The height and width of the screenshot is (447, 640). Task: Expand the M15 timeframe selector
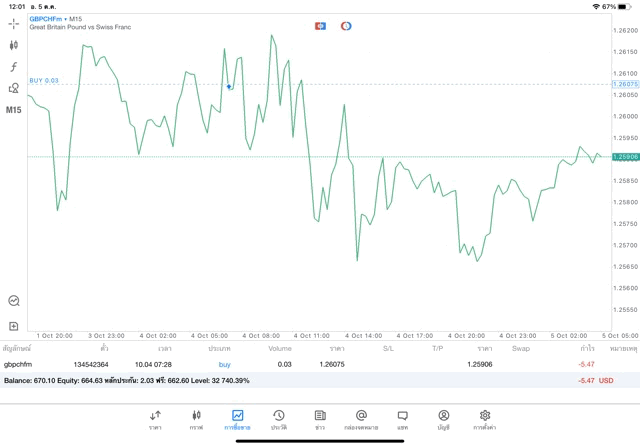pos(14,110)
